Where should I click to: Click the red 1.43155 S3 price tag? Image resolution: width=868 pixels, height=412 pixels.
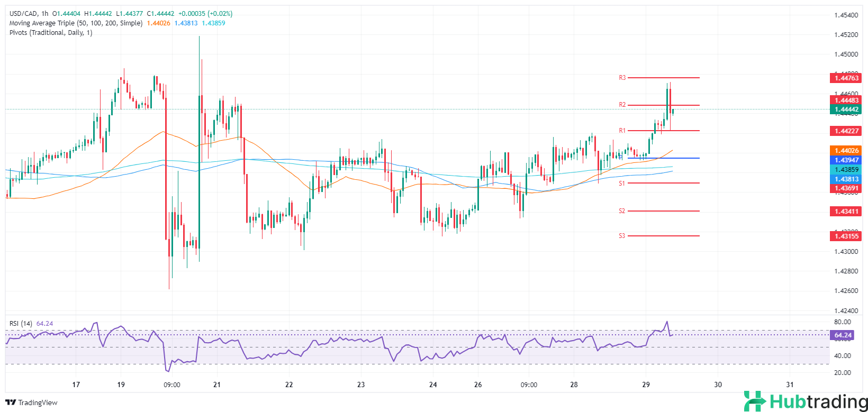pos(846,236)
